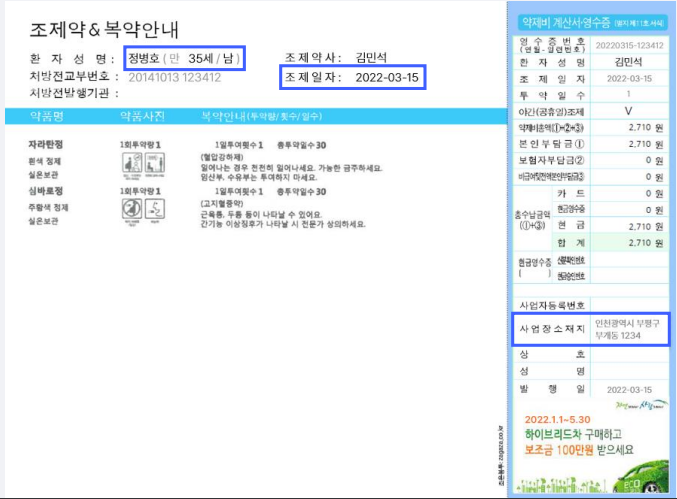The width and height of the screenshot is (677, 499).
Task: Click the highlighted 조제일자 2022-03-15 box
Action: (x=349, y=77)
